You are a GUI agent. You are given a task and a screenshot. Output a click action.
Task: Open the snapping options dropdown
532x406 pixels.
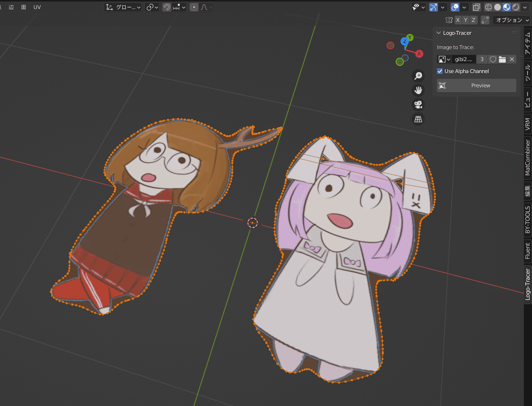click(x=179, y=7)
